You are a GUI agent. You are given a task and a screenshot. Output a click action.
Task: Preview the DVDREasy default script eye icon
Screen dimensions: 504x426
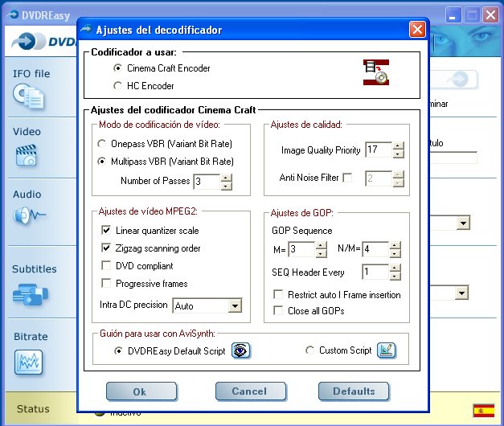tap(241, 350)
